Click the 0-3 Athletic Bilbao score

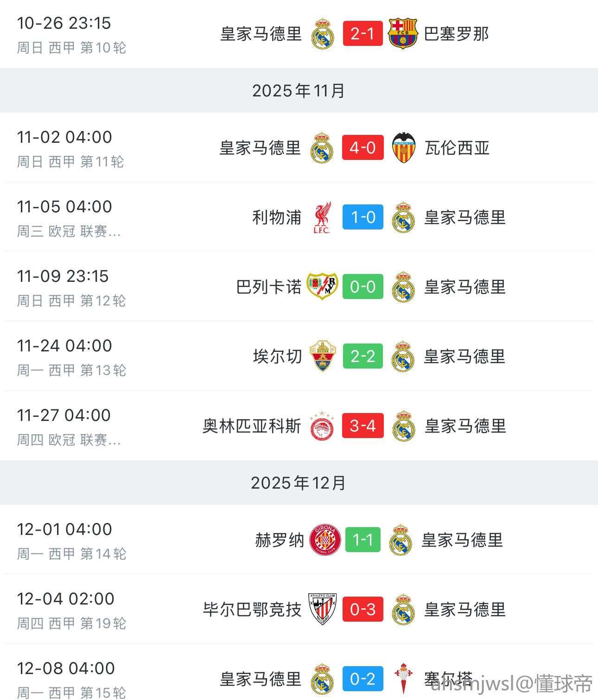tap(363, 609)
